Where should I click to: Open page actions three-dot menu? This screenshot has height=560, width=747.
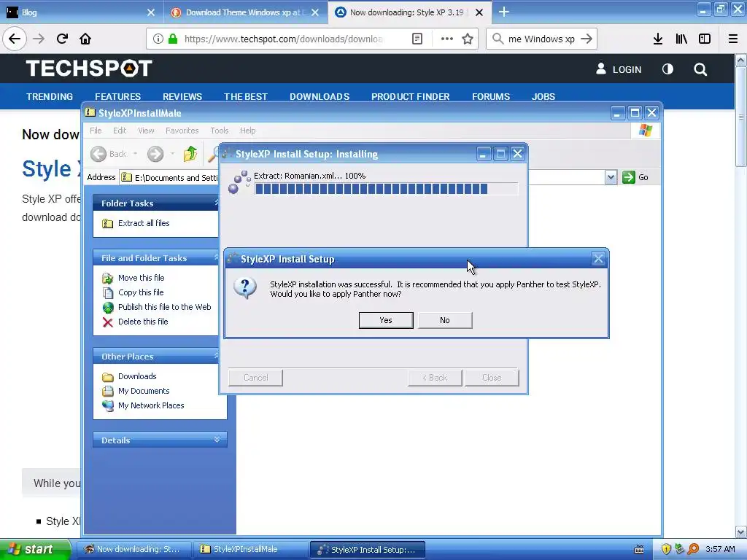pyautogui.click(x=447, y=39)
